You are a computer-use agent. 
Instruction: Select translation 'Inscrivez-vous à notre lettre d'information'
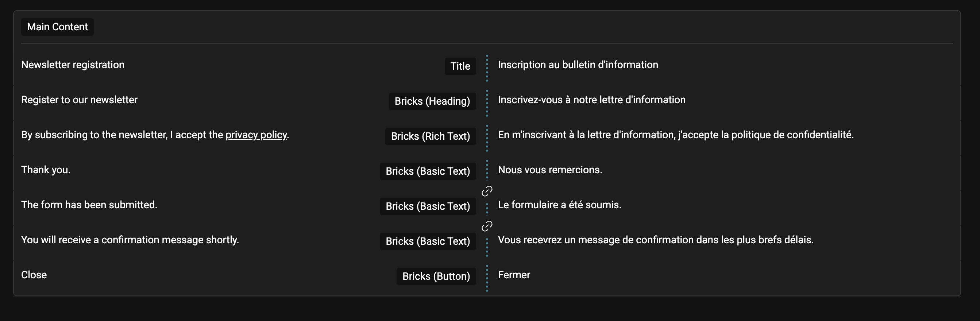(x=591, y=100)
